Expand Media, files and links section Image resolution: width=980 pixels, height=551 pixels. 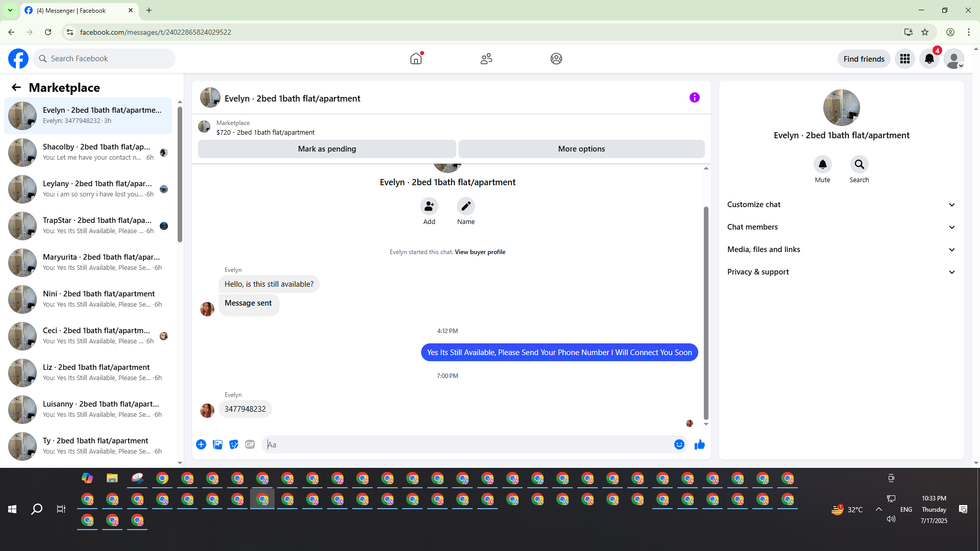[x=841, y=249]
